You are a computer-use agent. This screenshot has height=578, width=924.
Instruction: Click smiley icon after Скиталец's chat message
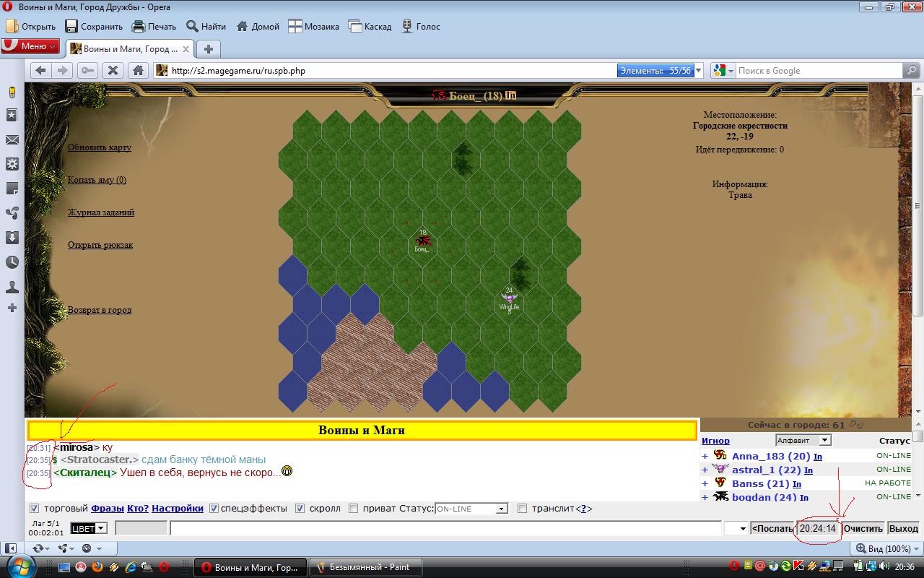(287, 472)
